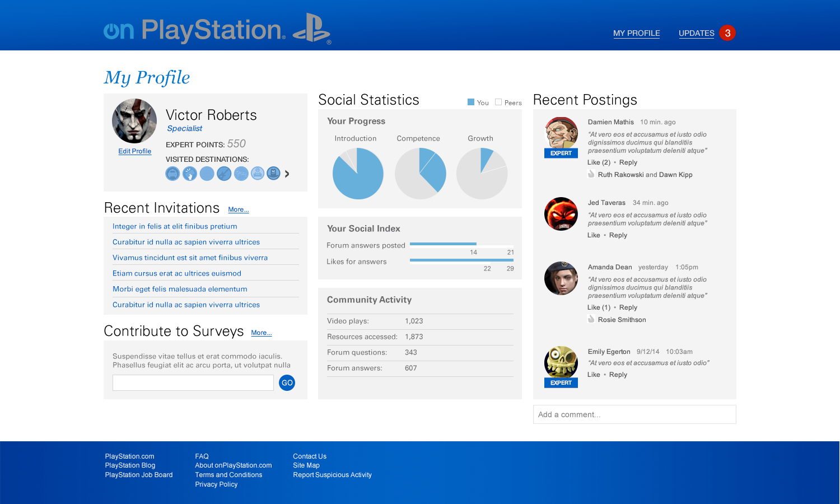Open the cowboy hat destination badge
The height and width of the screenshot is (504, 840).
tap(273, 174)
